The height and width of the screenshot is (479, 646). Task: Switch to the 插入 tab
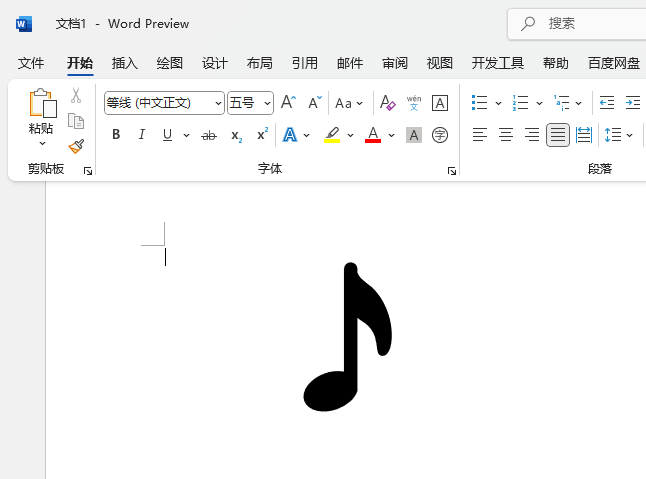tap(124, 63)
